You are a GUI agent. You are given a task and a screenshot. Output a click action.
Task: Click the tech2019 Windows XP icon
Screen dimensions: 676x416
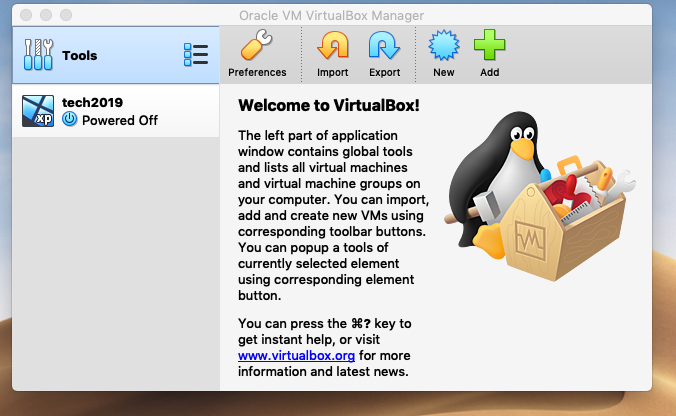coord(38,111)
